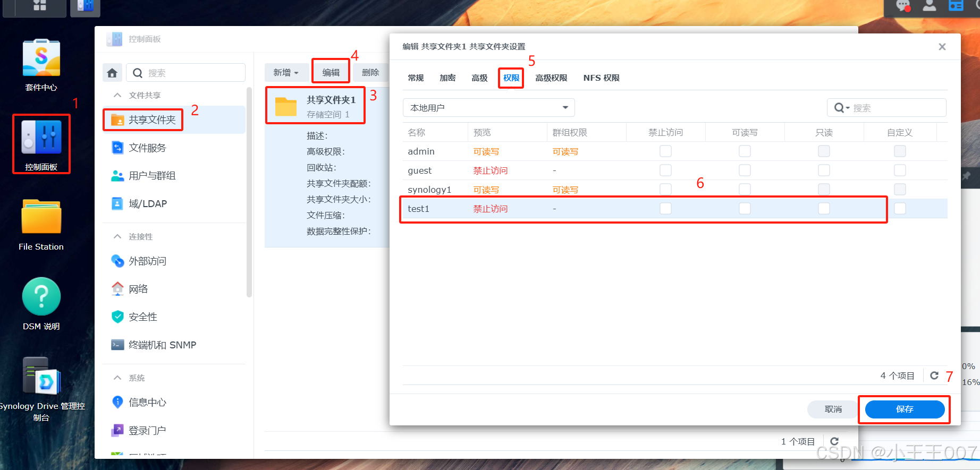Switch to the 权限 tab
The height and width of the screenshot is (470, 980).
pyautogui.click(x=511, y=78)
